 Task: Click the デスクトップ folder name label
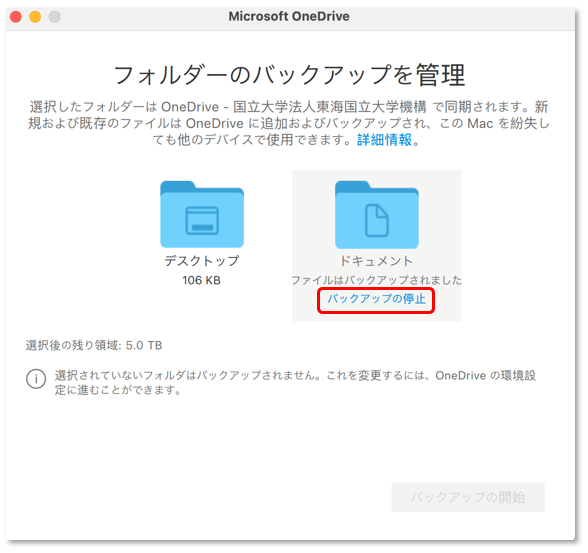(202, 261)
